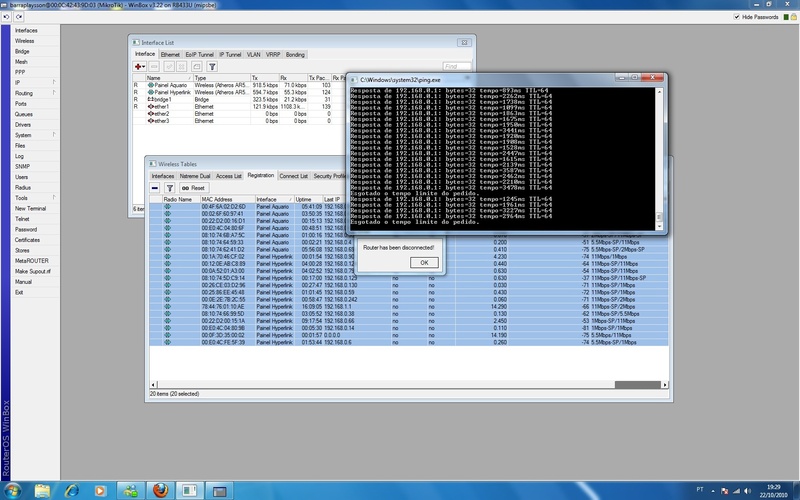Screen dimensions: 800x500
Task: Toggle the Hide Passwords checkbox
Action: pos(736,17)
